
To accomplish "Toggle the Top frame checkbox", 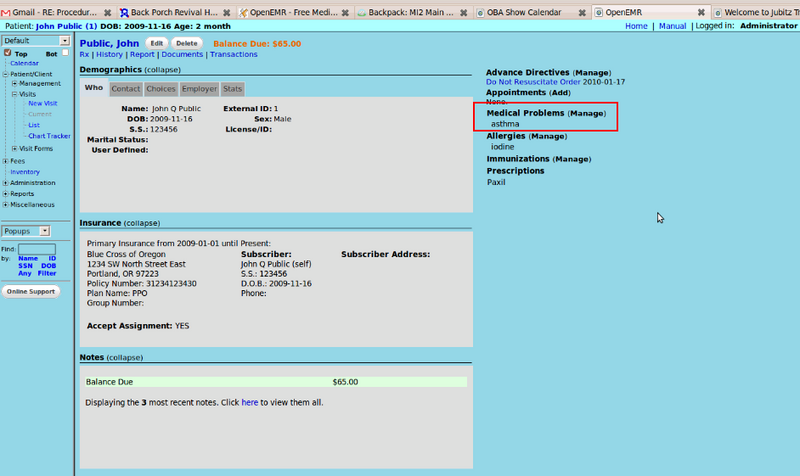I will click(x=7, y=53).
